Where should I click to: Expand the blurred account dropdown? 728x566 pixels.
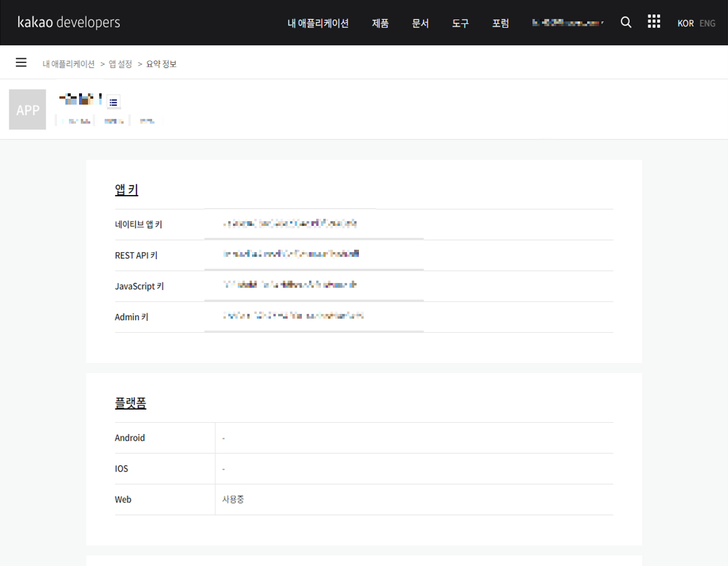tap(568, 23)
